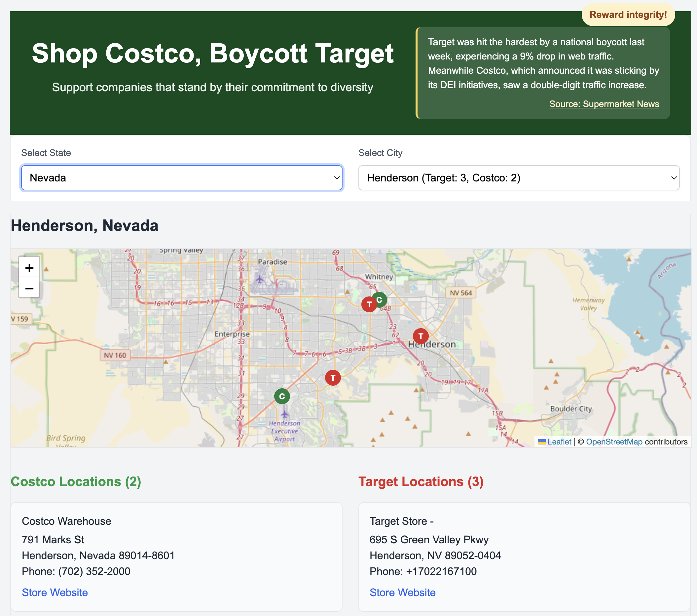Visit Store Website for Target on Green Valley Pkwy
This screenshot has width=697, height=616.
click(403, 593)
